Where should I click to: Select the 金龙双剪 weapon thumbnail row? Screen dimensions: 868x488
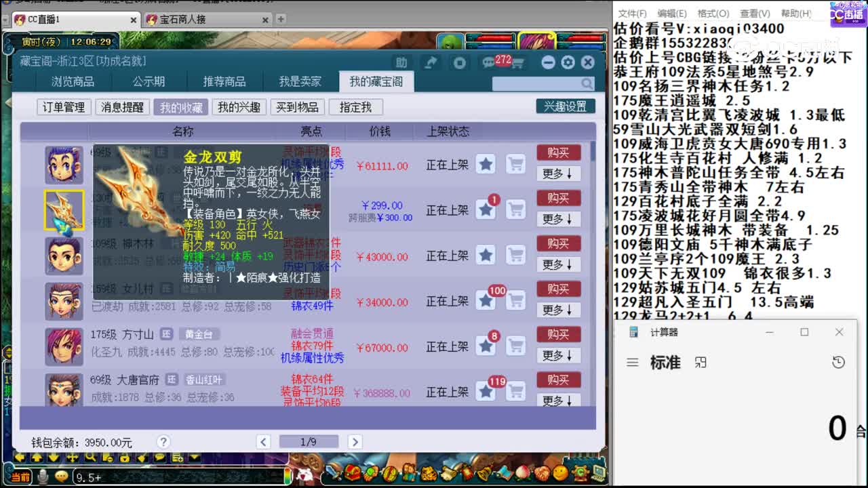[x=64, y=210]
